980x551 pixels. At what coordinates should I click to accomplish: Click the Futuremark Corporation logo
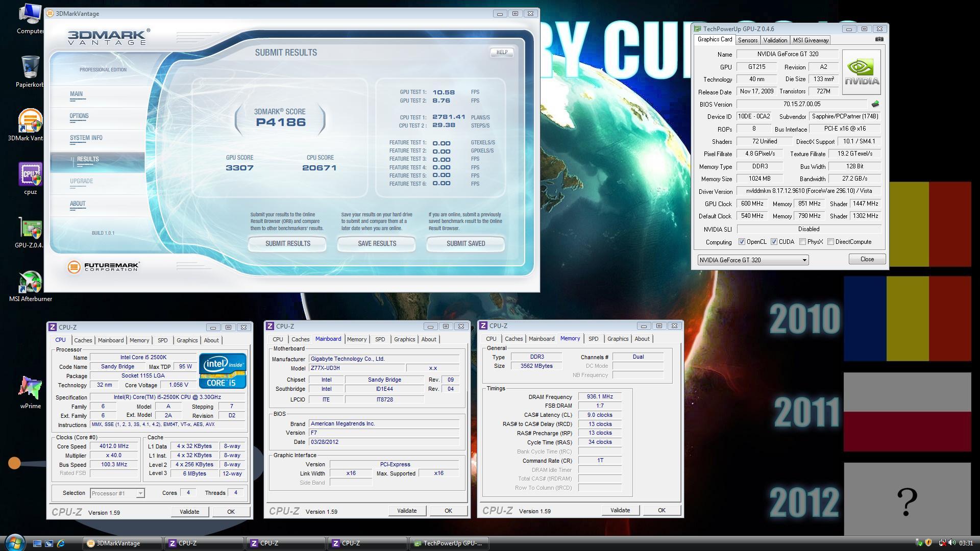[104, 267]
